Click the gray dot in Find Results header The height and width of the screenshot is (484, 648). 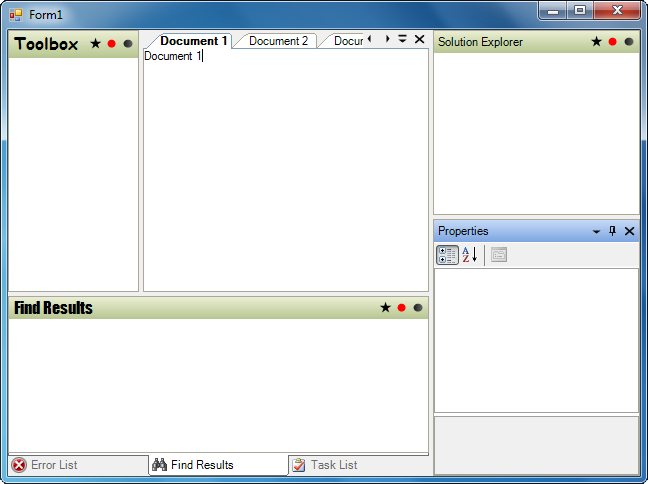pos(417,308)
